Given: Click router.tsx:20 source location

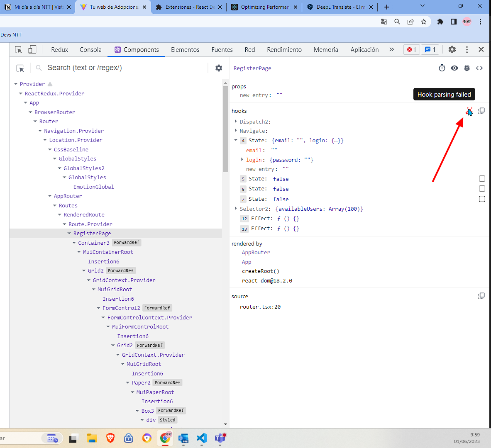Looking at the screenshot, I should tap(260, 307).
